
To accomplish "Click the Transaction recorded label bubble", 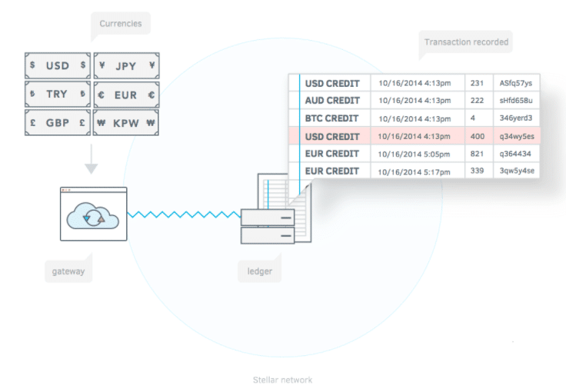I will click(466, 42).
